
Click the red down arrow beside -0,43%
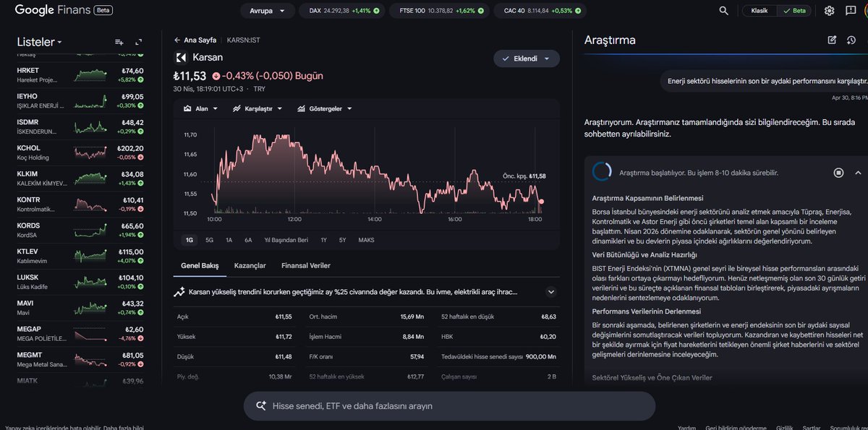point(216,76)
